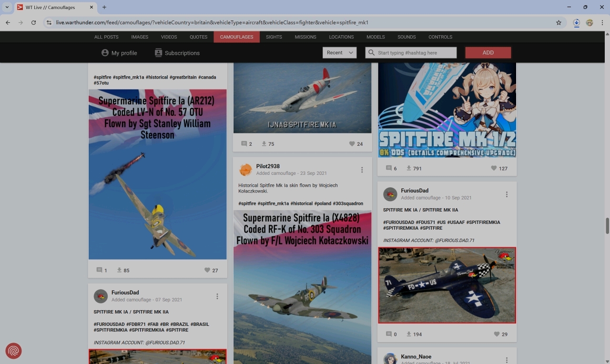
Task: Open options menu on Kanno_Naoe post
Action: [507, 360]
